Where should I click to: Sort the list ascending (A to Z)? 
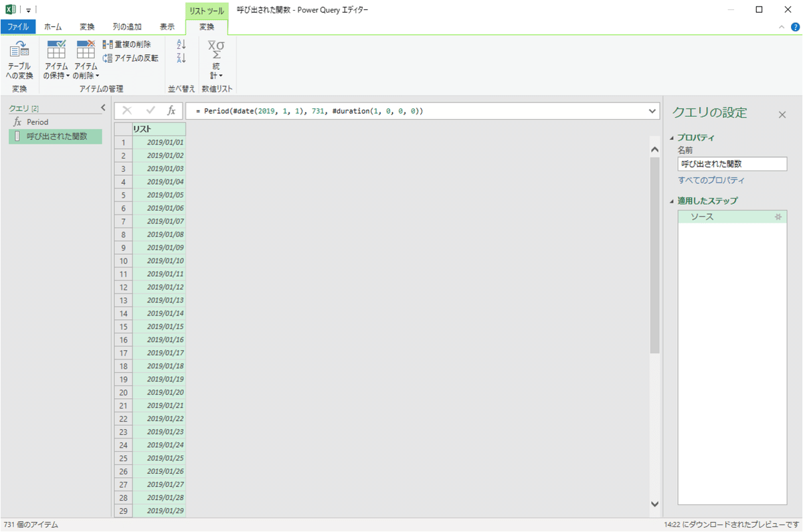[181, 44]
